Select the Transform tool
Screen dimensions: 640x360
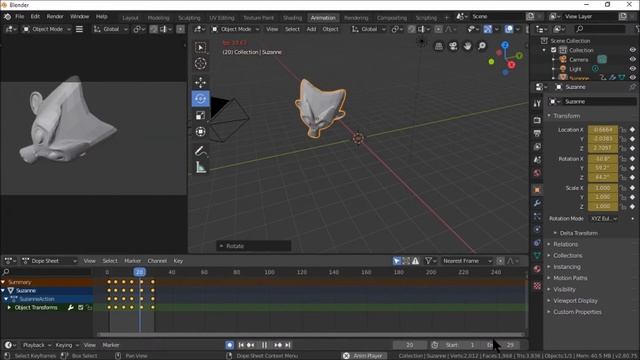click(200, 132)
